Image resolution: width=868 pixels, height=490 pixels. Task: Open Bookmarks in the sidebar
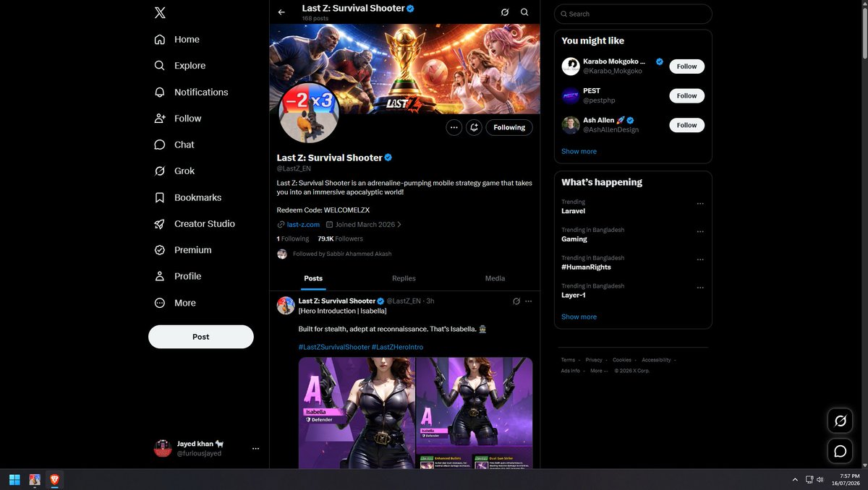point(188,197)
